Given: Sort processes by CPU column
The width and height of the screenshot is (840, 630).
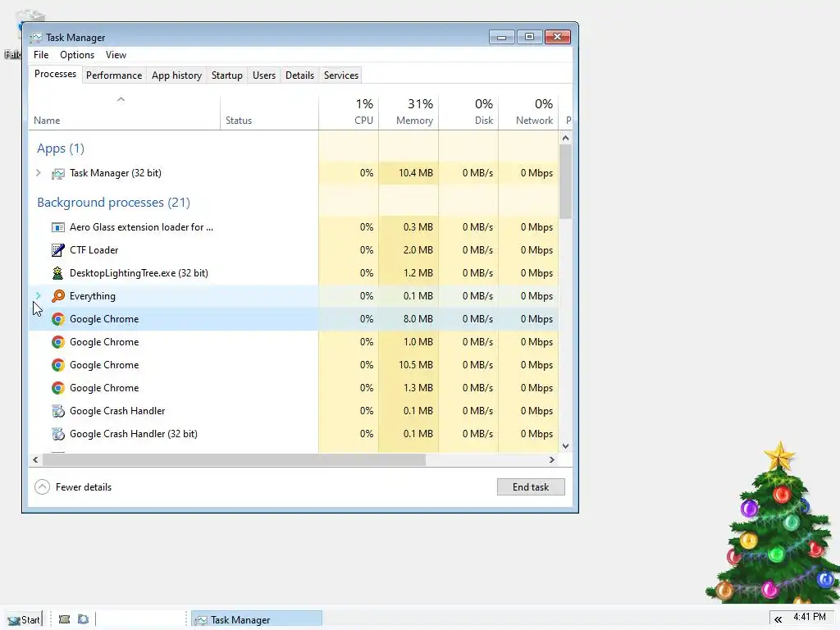Looking at the screenshot, I should coord(349,112).
